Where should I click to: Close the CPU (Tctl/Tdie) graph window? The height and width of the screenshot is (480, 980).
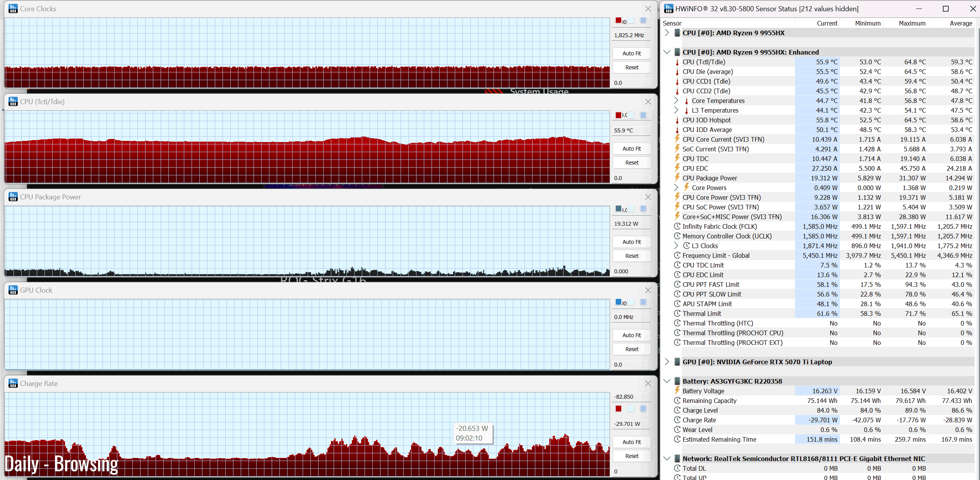[x=648, y=101]
